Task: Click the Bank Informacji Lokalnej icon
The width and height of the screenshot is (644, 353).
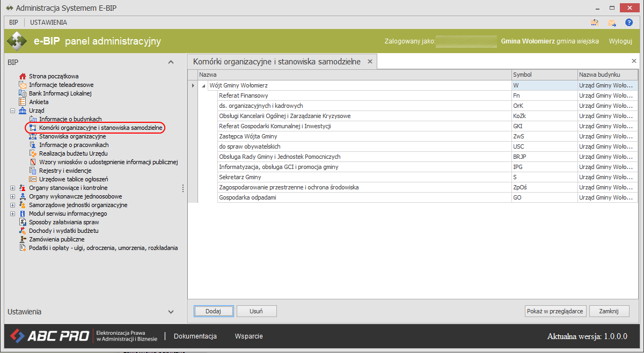Action: click(x=23, y=93)
